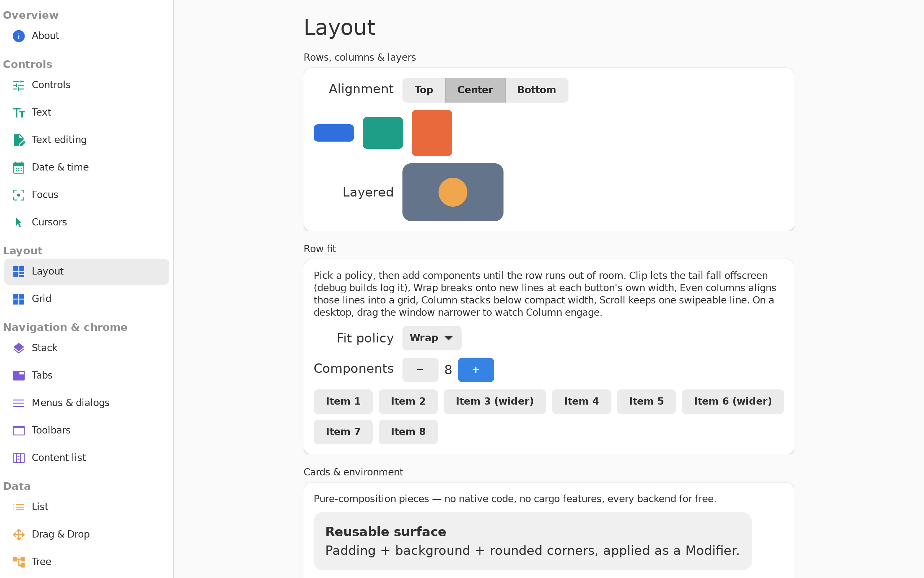Click the Focus target icon

point(19,195)
